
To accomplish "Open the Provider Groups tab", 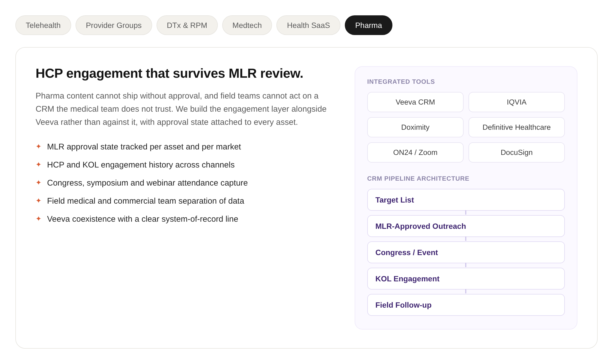I will [114, 25].
